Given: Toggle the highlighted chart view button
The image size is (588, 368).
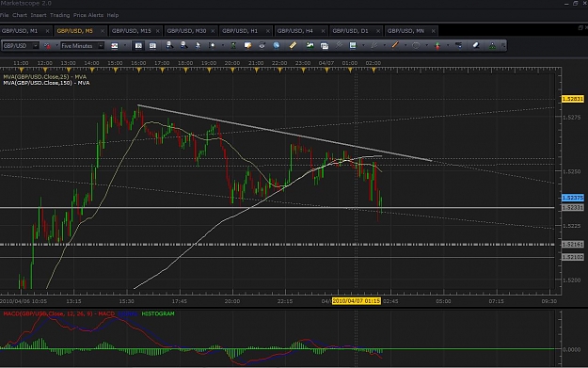Looking at the screenshot, I should click(x=138, y=46).
